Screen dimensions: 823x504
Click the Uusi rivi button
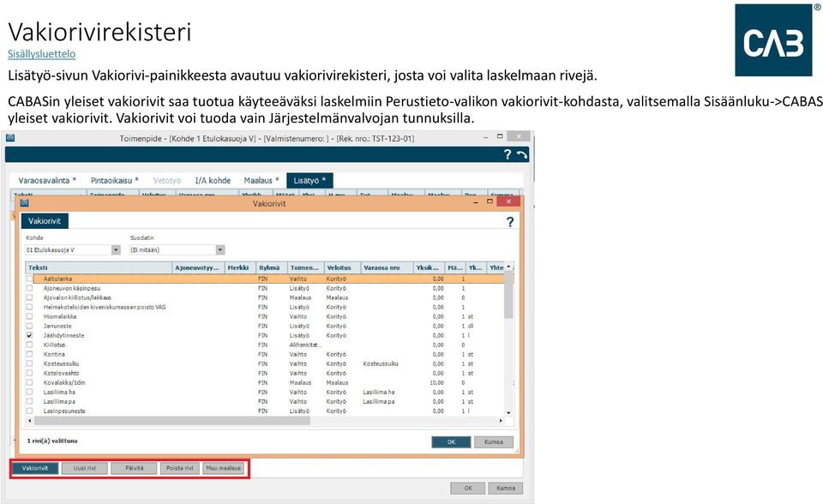pos(85,468)
